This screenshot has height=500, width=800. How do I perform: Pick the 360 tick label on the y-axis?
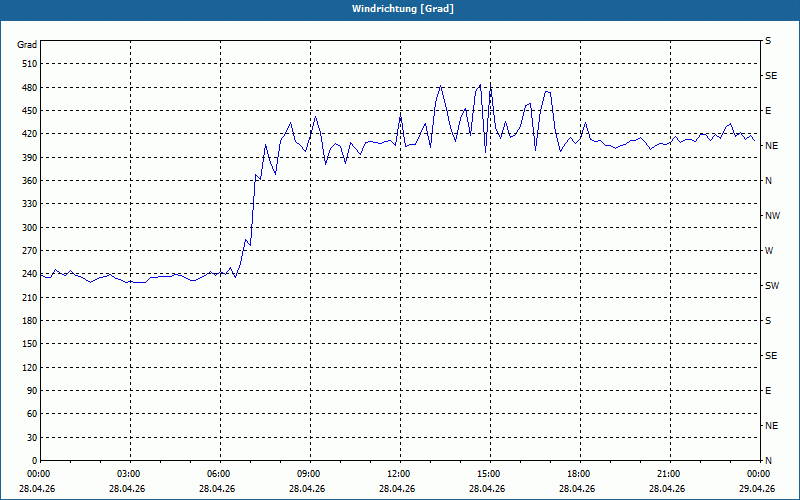[x=30, y=181]
